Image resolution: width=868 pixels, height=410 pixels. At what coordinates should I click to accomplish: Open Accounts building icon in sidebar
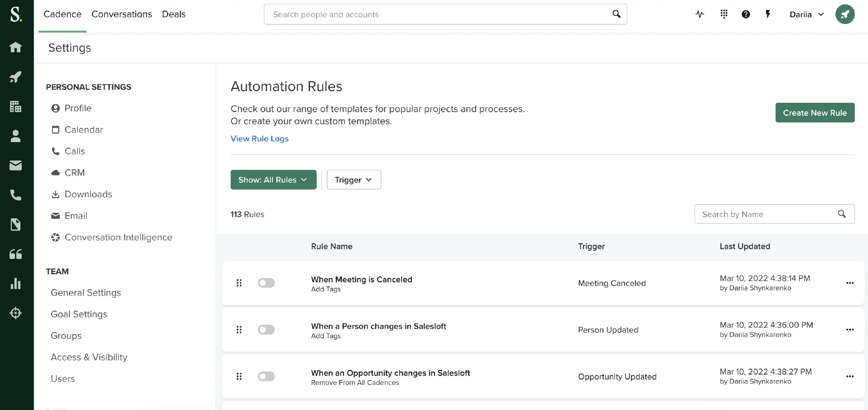point(15,107)
